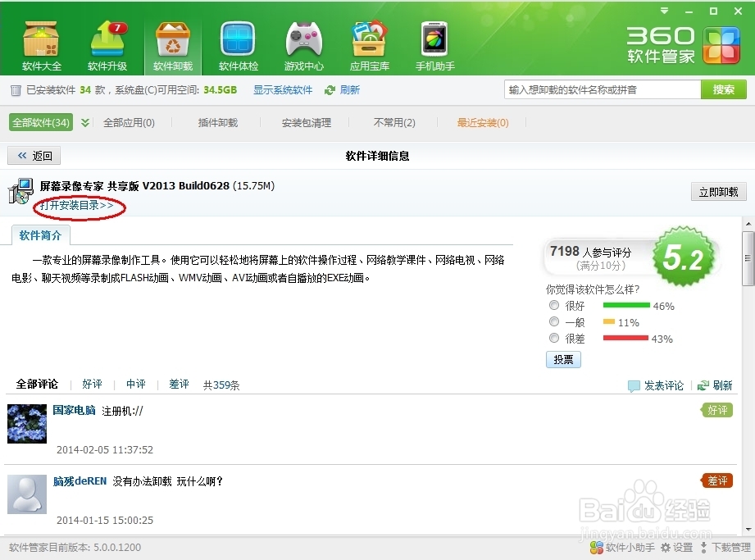
Task: Click the 7198 人参与评分 text
Action: (x=590, y=252)
